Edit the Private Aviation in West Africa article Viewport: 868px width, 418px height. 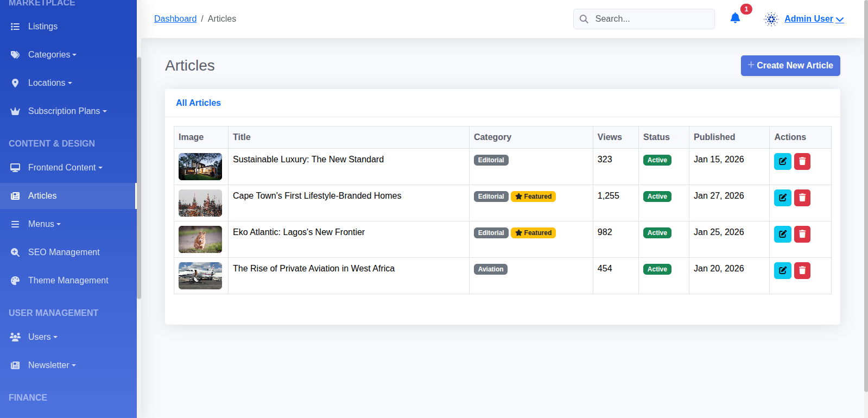point(782,270)
